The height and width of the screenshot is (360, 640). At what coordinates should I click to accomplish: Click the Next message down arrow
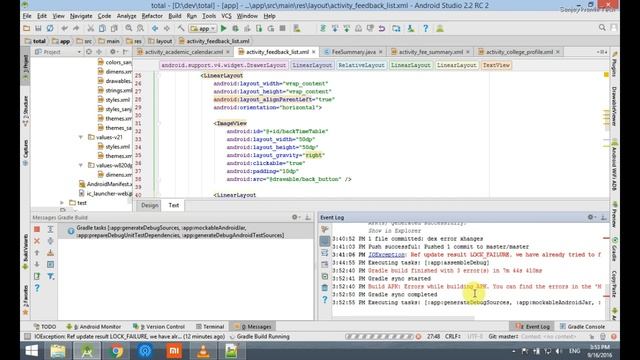click(37, 264)
